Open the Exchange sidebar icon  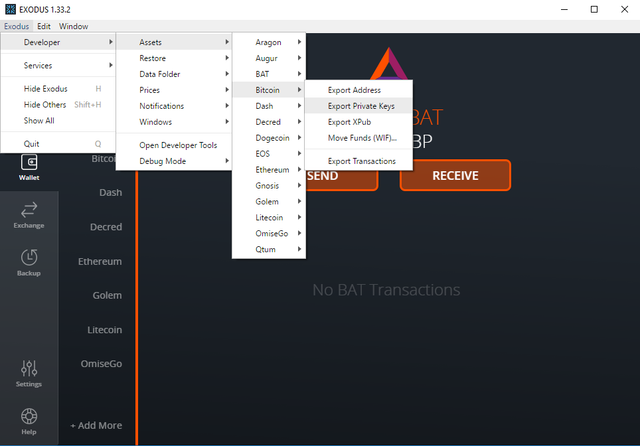tap(29, 211)
